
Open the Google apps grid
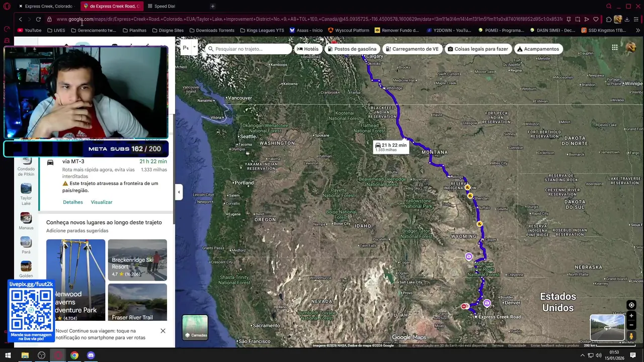coord(615,47)
